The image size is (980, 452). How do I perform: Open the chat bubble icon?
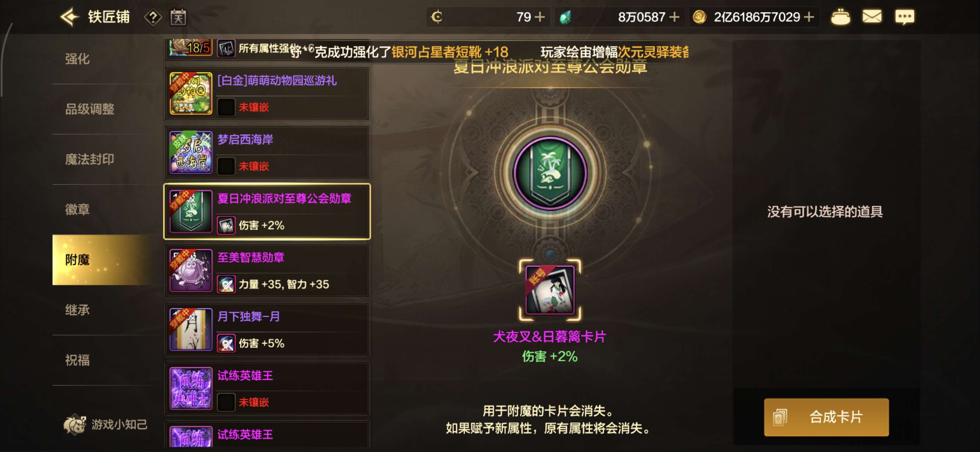[x=905, y=17]
